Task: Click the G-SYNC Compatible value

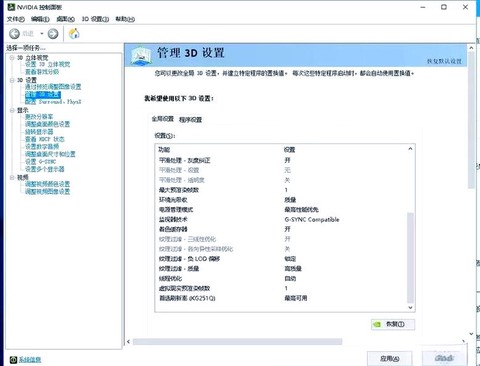Action: (312, 219)
